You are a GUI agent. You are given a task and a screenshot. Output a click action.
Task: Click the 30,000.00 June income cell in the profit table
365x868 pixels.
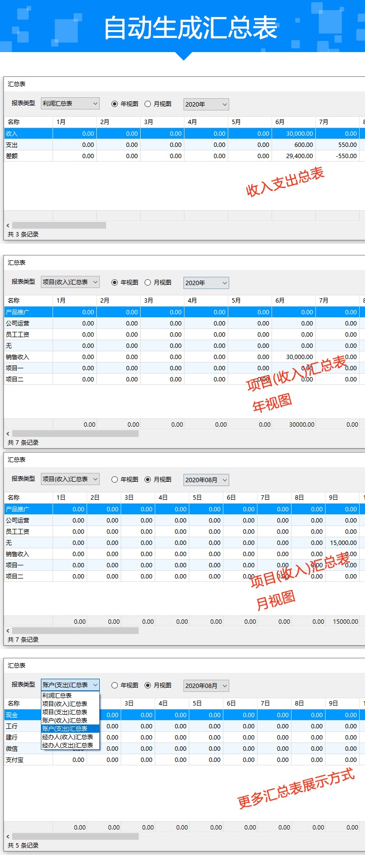pos(293,133)
